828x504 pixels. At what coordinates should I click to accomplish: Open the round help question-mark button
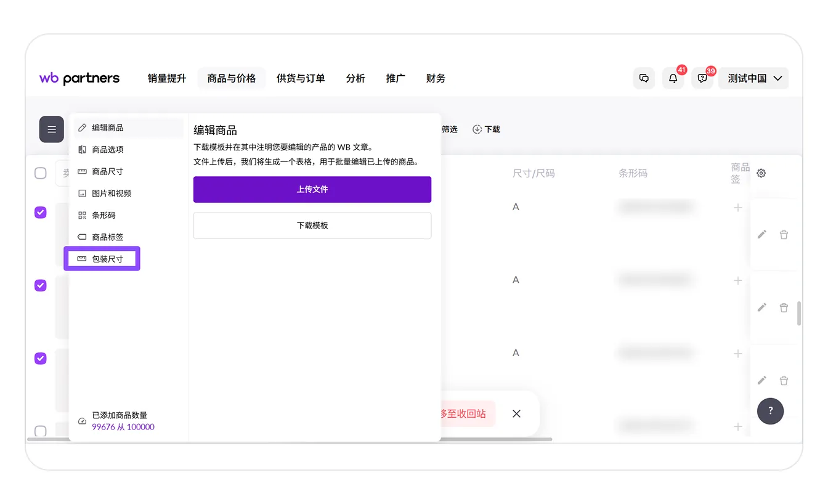(770, 411)
